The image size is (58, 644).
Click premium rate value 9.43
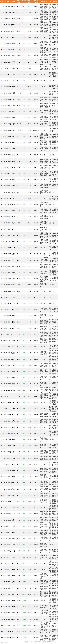point(24,12)
